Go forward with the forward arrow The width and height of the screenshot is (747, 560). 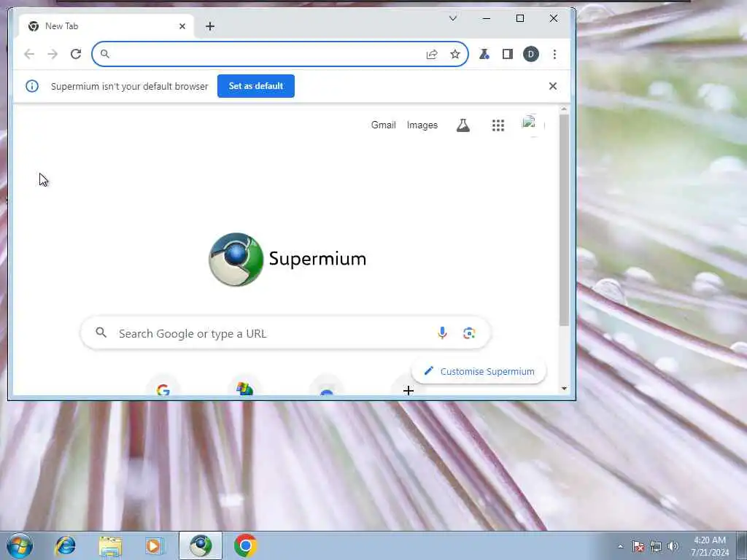point(53,54)
